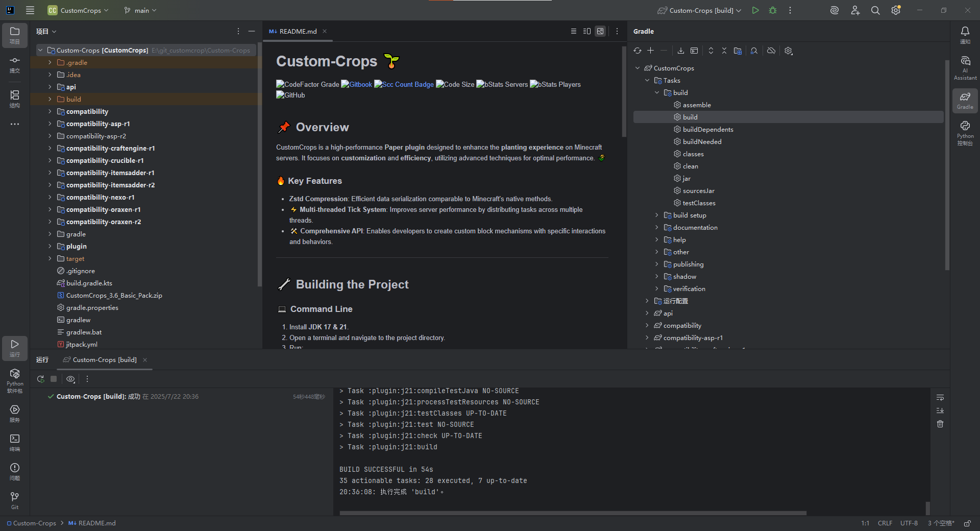
Task: Switch editor to preview-only mode
Action: 600,31
